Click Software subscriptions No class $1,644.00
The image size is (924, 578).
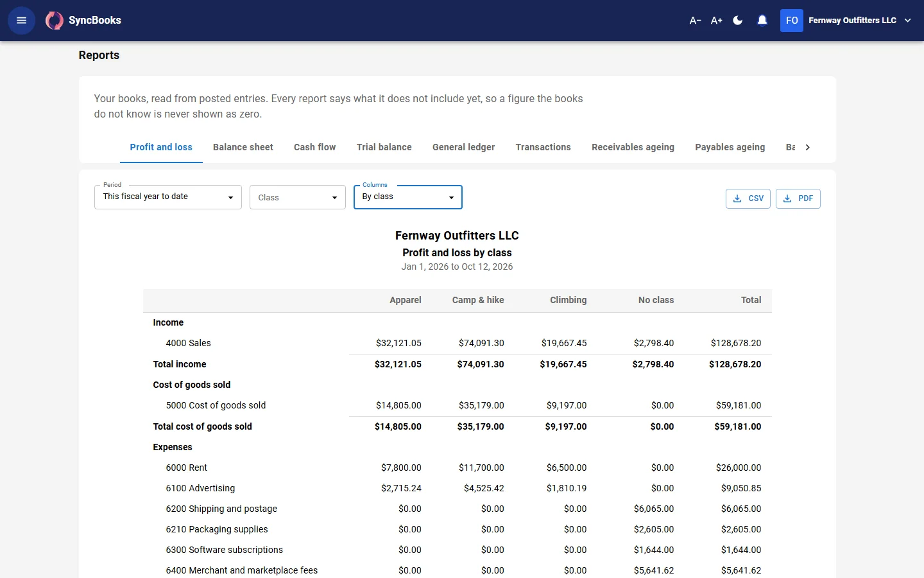[x=654, y=550]
